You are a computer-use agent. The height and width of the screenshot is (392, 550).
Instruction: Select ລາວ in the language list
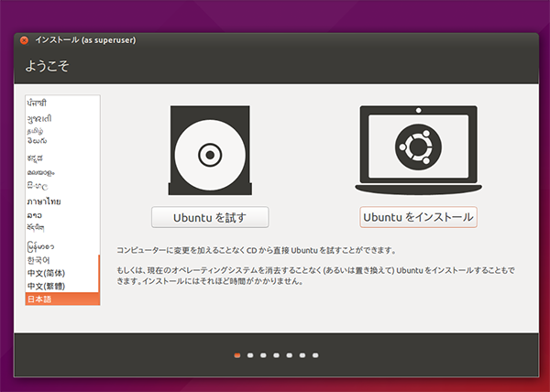click(61, 215)
